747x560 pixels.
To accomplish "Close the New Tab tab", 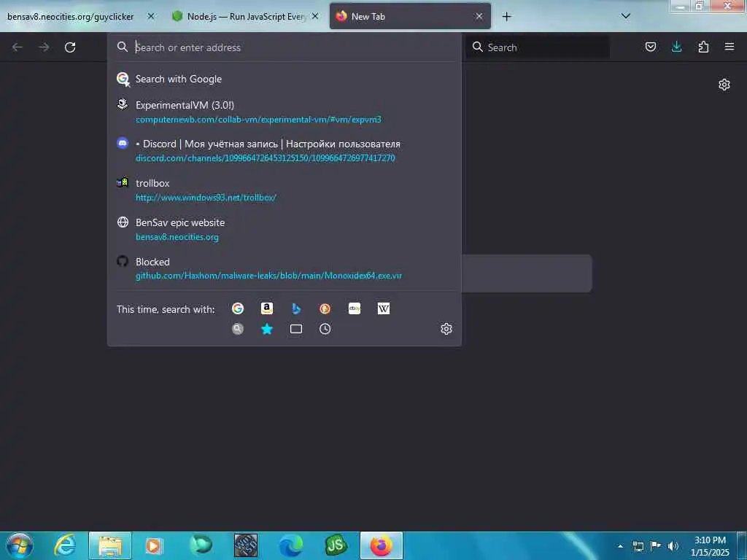I will [x=479, y=16].
